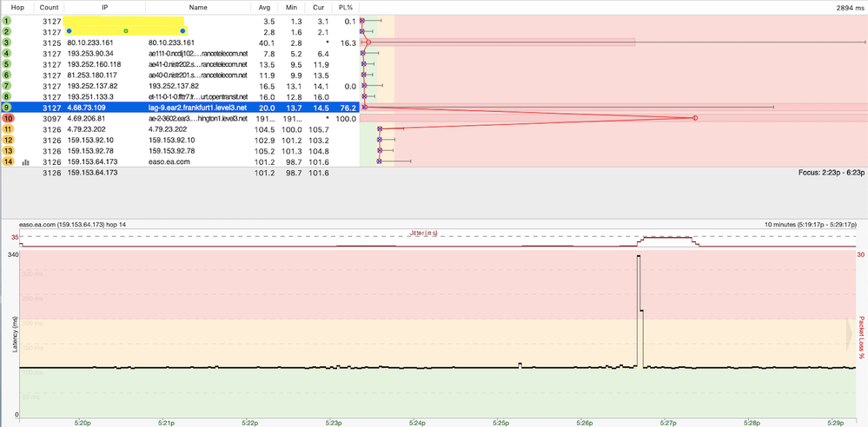Open the Focus 2:23p - 6:23p selector
This screenshot has width=868, height=427.
(x=831, y=173)
